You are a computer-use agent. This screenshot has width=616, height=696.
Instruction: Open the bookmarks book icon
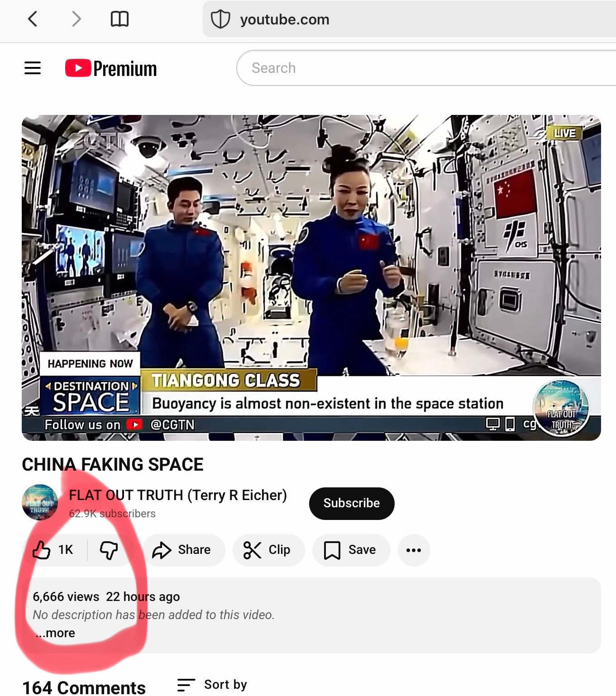click(x=119, y=19)
